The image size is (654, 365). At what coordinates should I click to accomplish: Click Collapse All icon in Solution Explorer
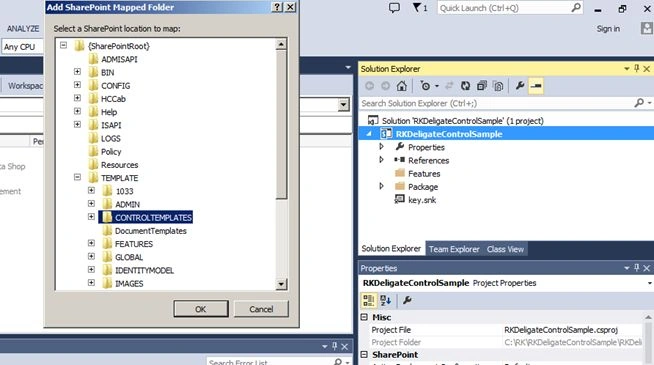point(482,86)
